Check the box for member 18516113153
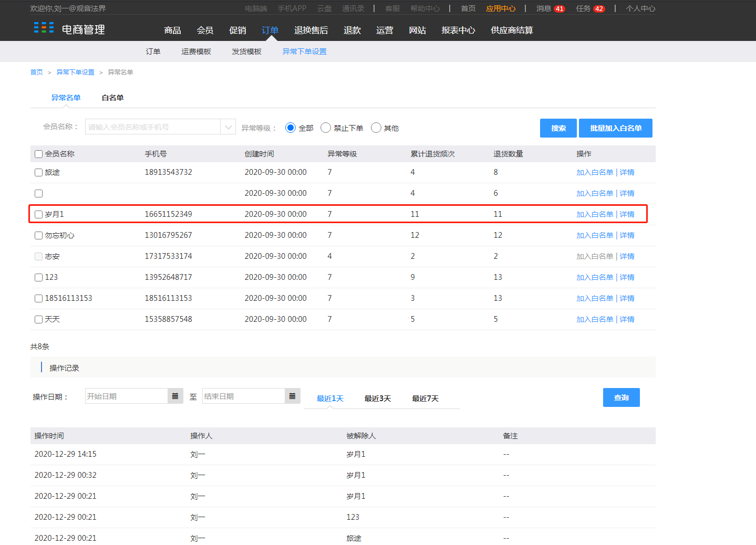 click(38, 298)
